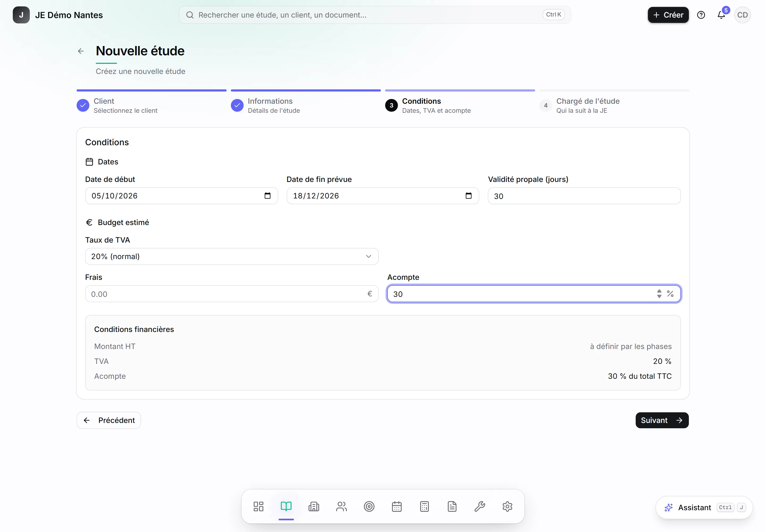Image resolution: width=766 pixels, height=532 pixels.
Task: Open the help question mark icon
Action: tap(701, 15)
